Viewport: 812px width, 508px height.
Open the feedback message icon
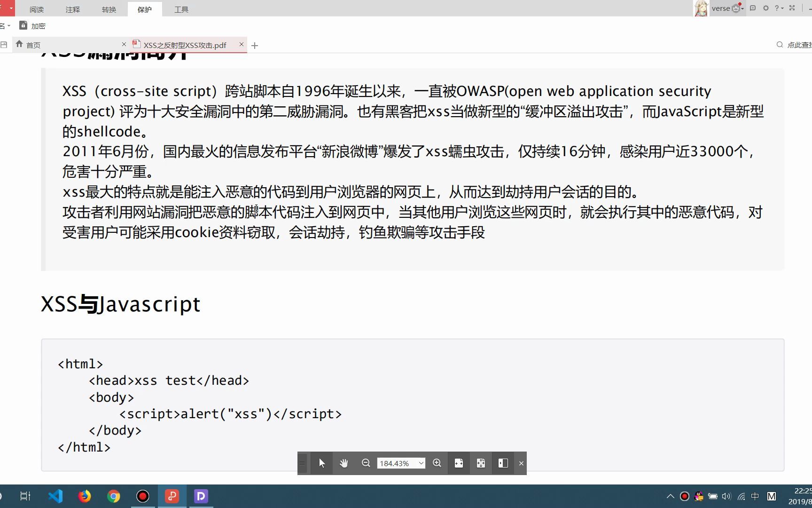[753, 8]
